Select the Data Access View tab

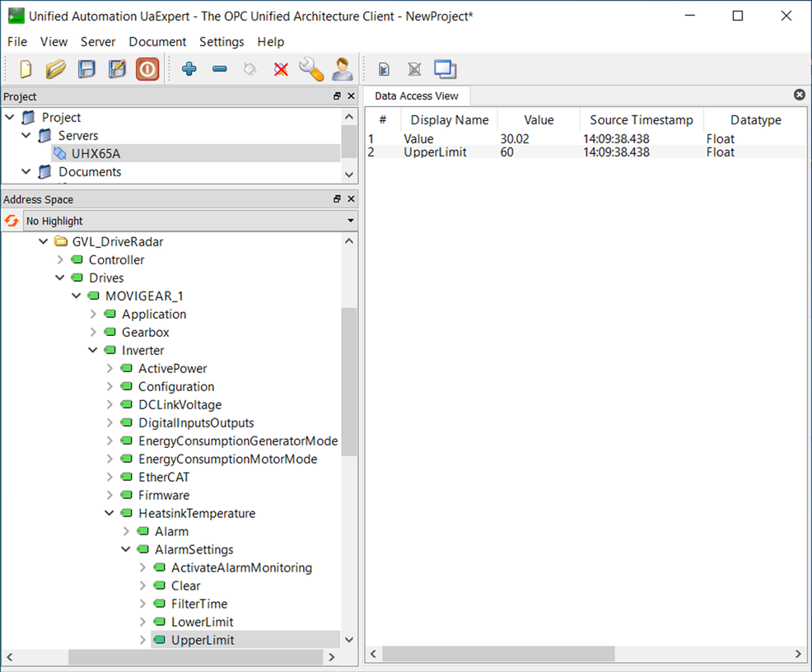pyautogui.click(x=417, y=96)
